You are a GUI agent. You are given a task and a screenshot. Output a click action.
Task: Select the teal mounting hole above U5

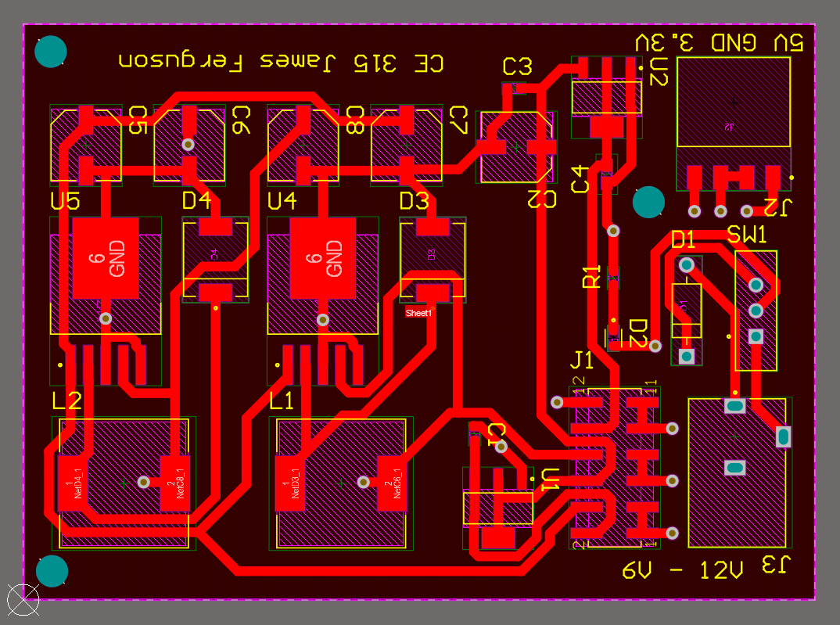tap(50, 52)
